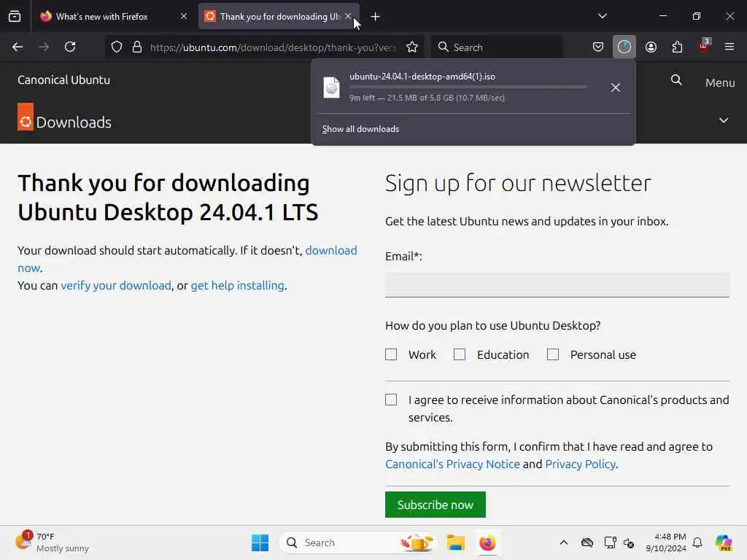Click the ISO file icon in downloads panel
Image resolution: width=747 pixels, height=560 pixels.
point(332,87)
